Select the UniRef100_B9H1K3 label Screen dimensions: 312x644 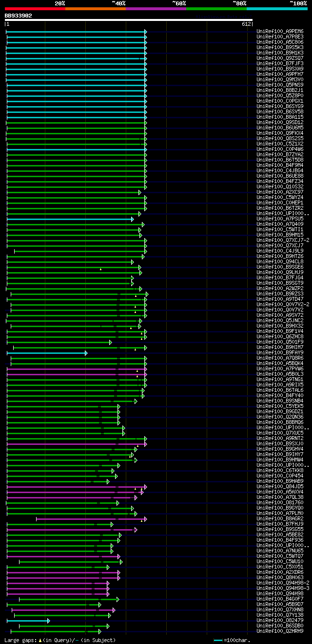[x=280, y=53]
